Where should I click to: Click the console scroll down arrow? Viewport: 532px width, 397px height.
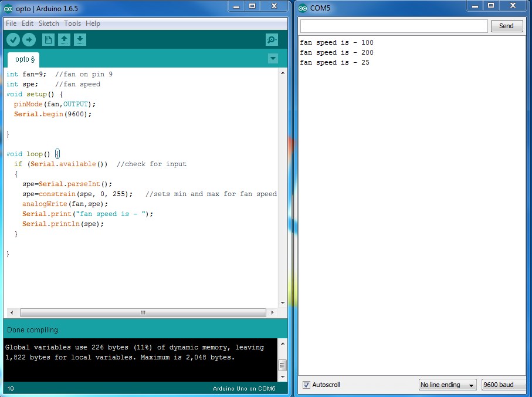283,377
